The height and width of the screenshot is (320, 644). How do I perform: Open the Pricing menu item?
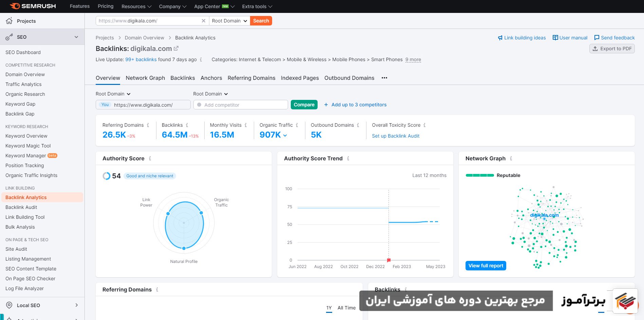(x=106, y=6)
